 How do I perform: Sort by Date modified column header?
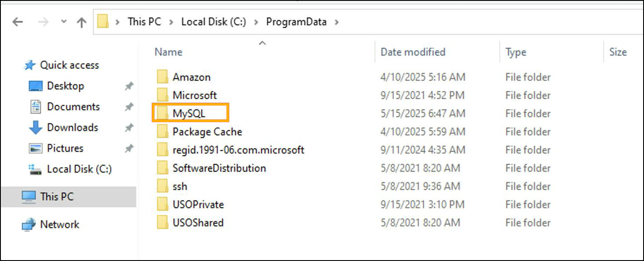(413, 52)
